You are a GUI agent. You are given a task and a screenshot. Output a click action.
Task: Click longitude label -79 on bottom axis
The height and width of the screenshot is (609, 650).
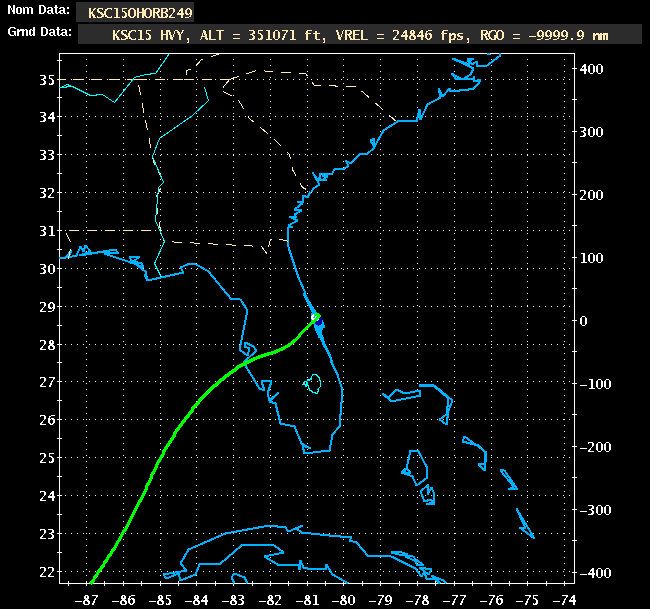coord(381,600)
